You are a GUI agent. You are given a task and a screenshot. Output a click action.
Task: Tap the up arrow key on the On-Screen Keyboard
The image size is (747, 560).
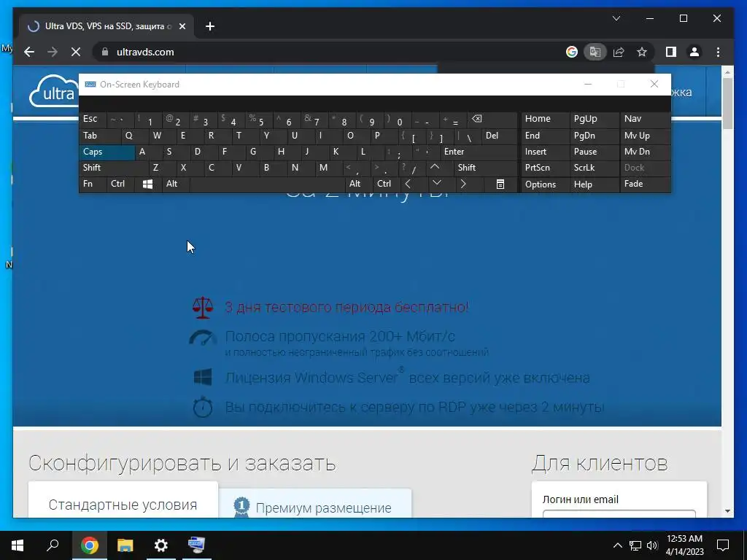point(435,167)
